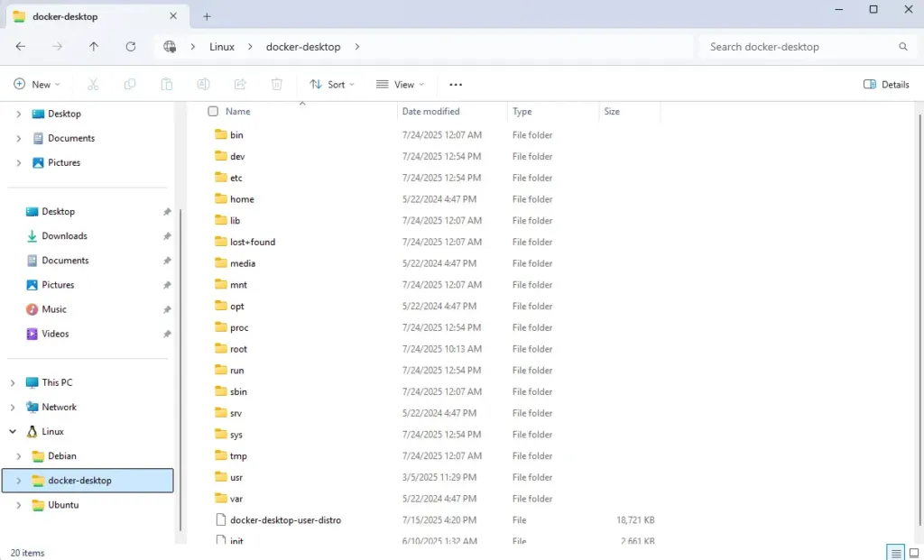Select the bin folder icon
This screenshot has height=560, width=924.
[x=221, y=134]
